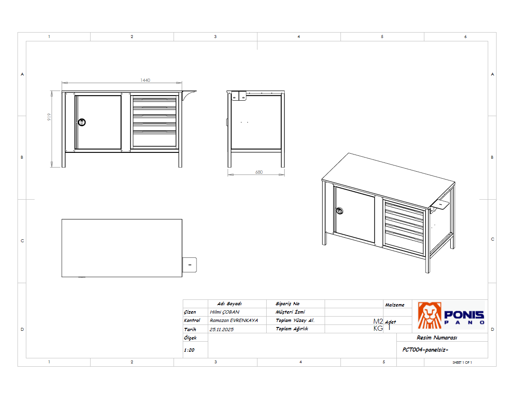Click the bracket at top-left of side view

[239, 96]
